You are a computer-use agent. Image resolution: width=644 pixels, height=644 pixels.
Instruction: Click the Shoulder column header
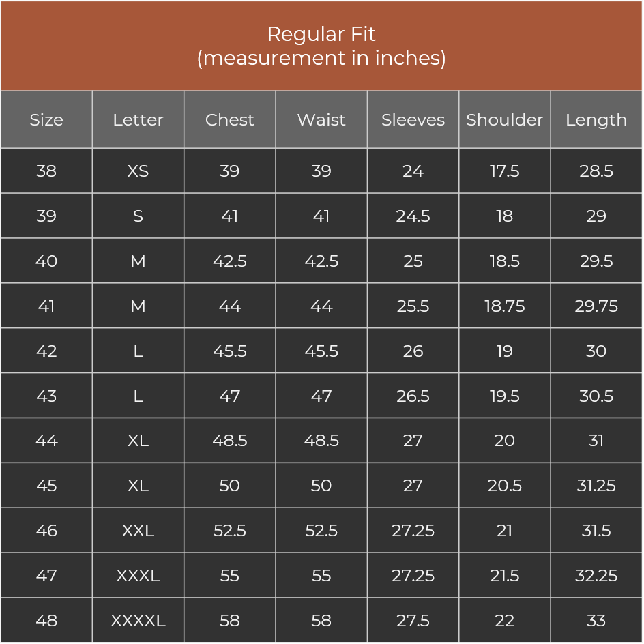tap(505, 120)
